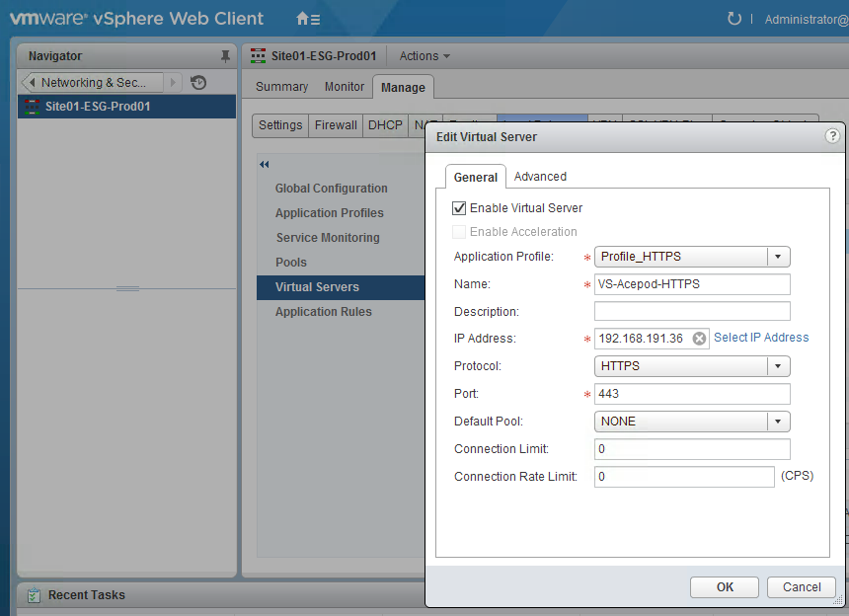Screen dimensions: 849x616
Task: Select Application Profiles
Action: tap(329, 212)
